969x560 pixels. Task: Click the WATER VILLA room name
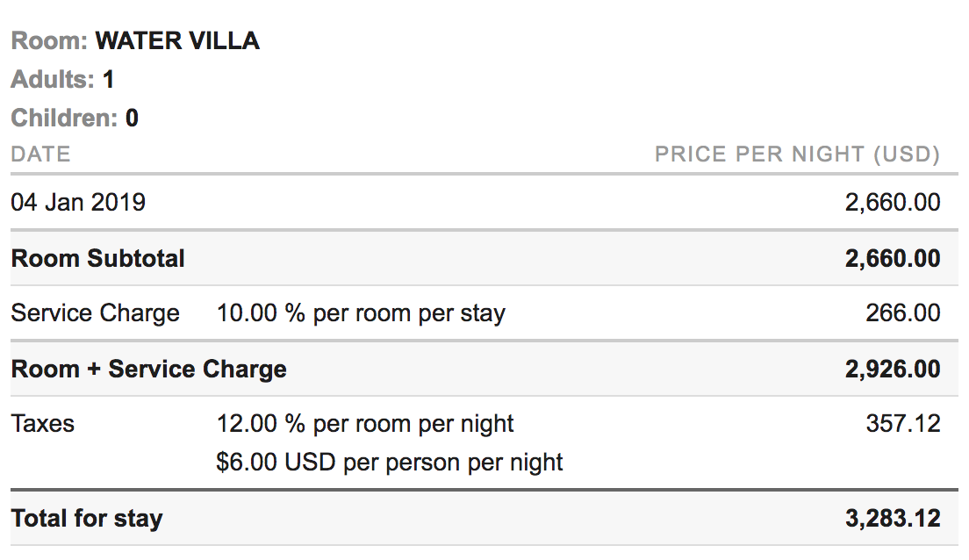point(177,40)
